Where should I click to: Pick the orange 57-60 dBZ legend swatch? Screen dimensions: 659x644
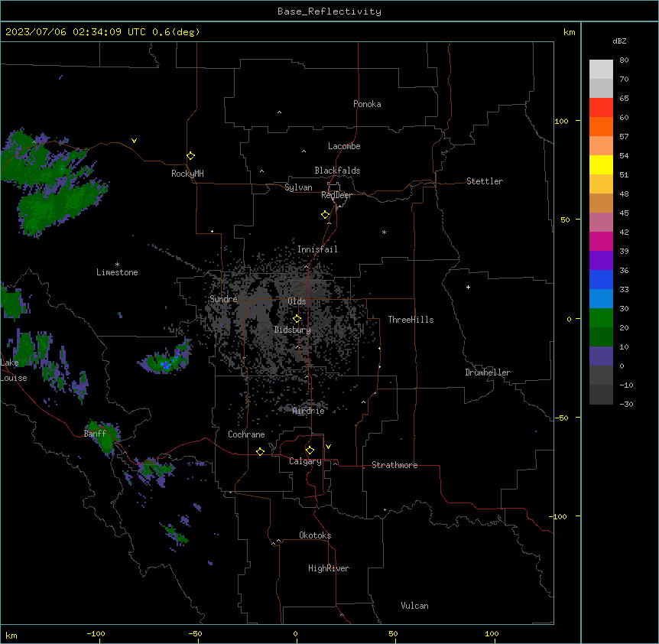point(601,126)
